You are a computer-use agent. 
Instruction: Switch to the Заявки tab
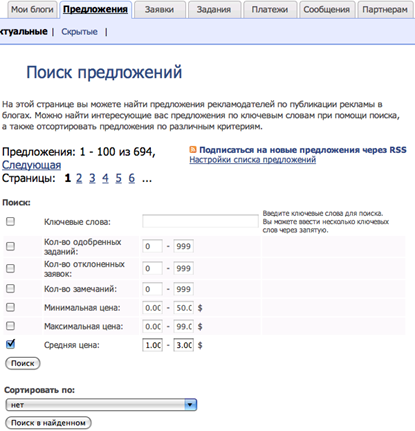coord(159,10)
